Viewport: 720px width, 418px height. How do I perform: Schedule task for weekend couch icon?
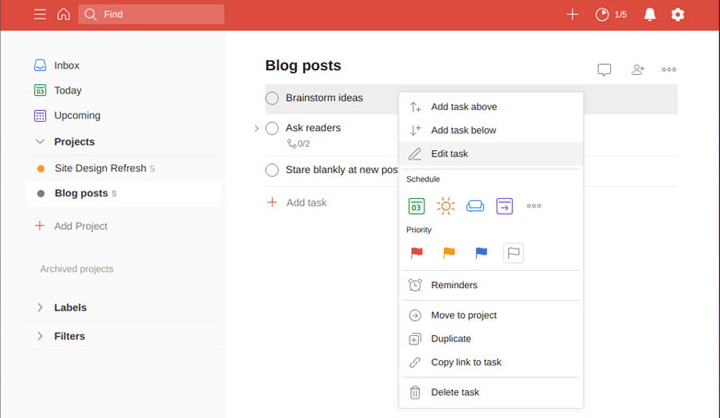475,206
